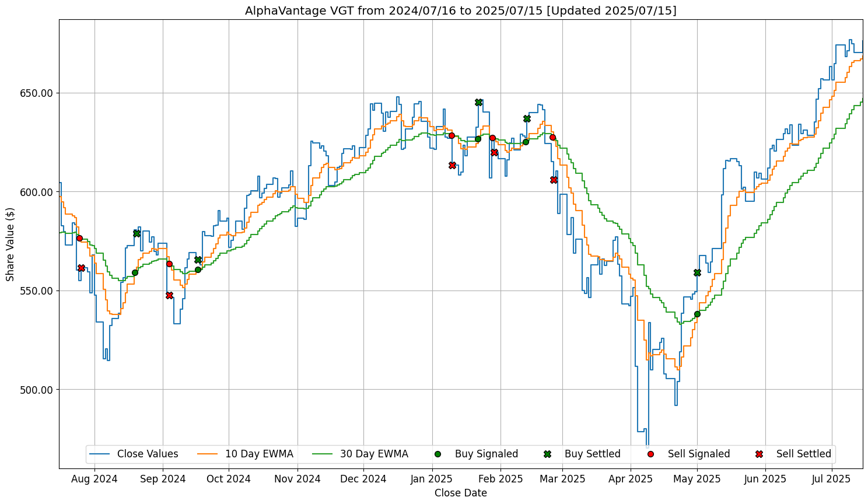Select the Sell Settled marker near $561 before August 2024
The height and width of the screenshot is (504, 868).
(81, 268)
